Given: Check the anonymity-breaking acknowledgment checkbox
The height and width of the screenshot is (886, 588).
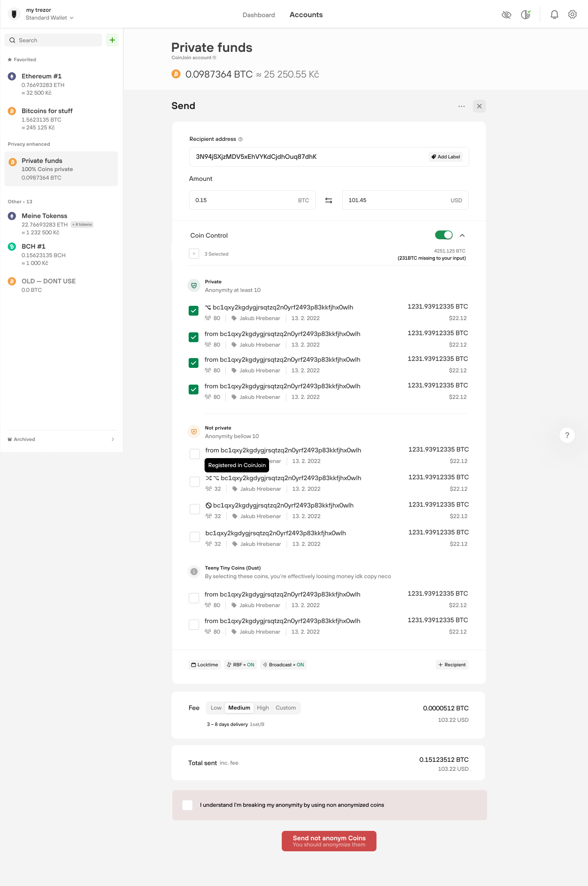Looking at the screenshot, I should pyautogui.click(x=187, y=805).
